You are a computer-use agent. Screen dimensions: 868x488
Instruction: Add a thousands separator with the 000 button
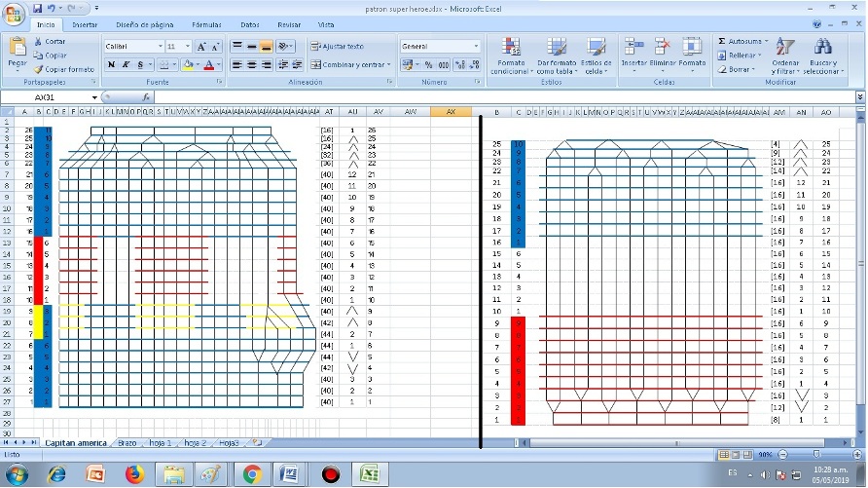(444, 65)
